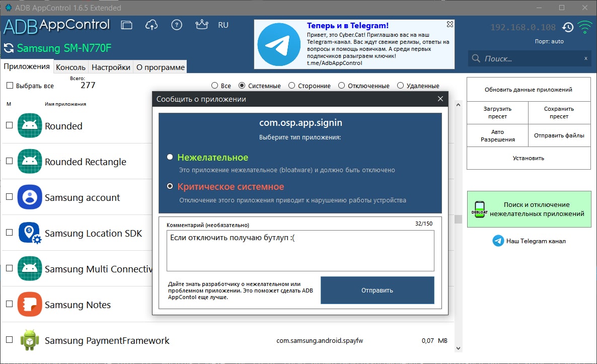The height and width of the screenshot is (364, 597).
Task: Click the ADB AppControl logo
Action: [x=57, y=26]
